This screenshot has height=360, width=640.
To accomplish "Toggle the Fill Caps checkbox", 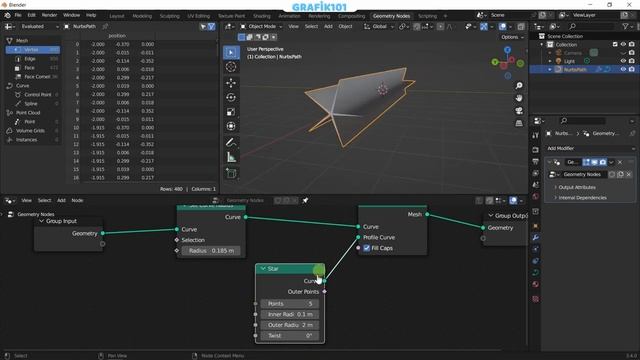I will [367, 248].
